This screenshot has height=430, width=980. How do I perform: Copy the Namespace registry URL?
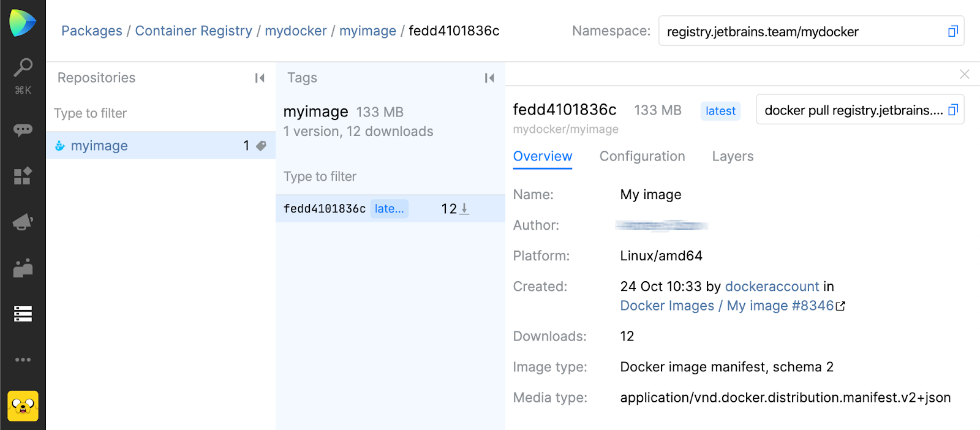coord(952,31)
